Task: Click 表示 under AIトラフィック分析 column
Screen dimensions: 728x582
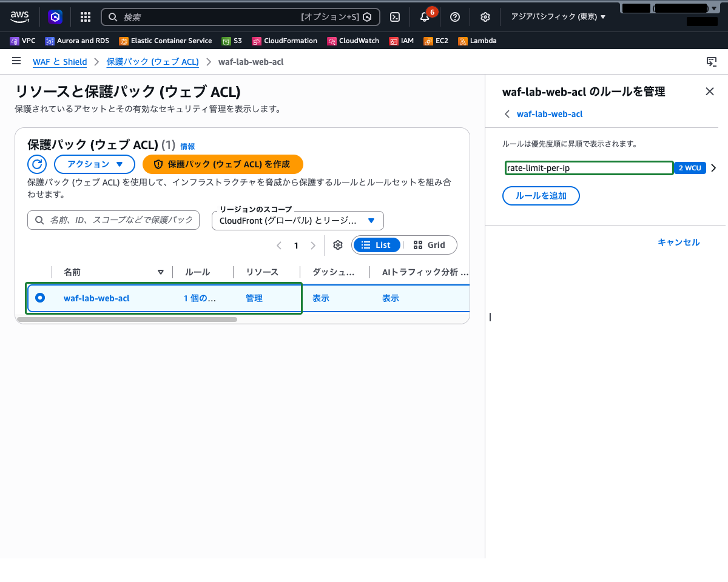Action: click(x=391, y=298)
